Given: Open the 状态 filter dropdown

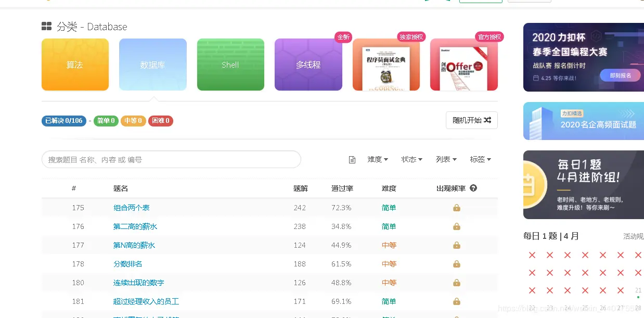Looking at the screenshot, I should click(x=411, y=159).
